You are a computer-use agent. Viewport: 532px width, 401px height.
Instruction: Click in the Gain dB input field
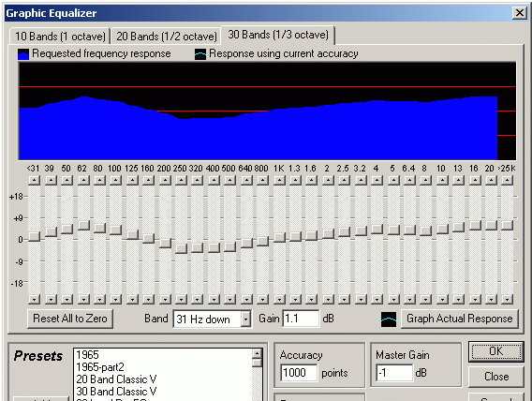click(x=301, y=319)
